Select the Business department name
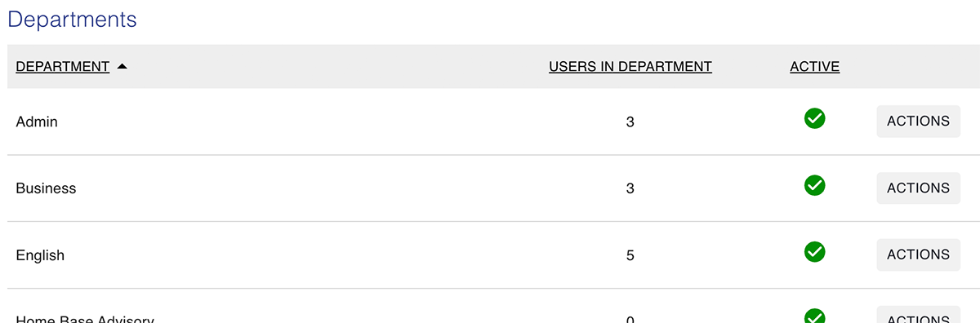 pyautogui.click(x=46, y=188)
